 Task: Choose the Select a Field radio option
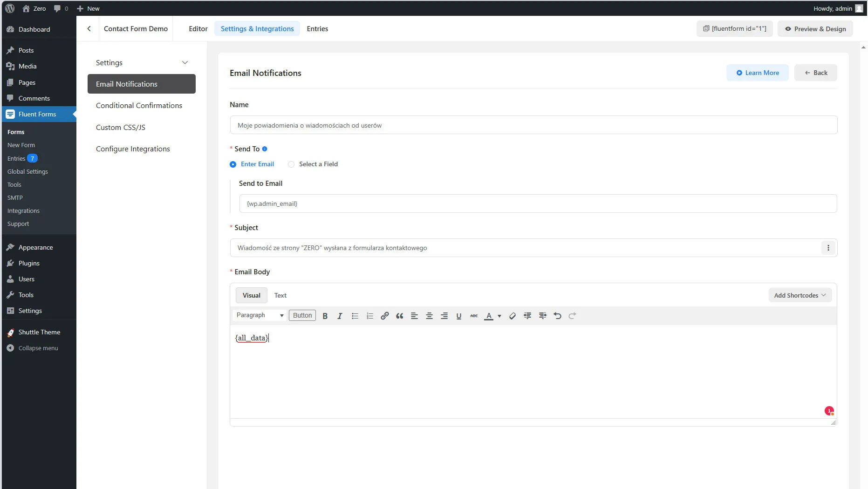[291, 164]
